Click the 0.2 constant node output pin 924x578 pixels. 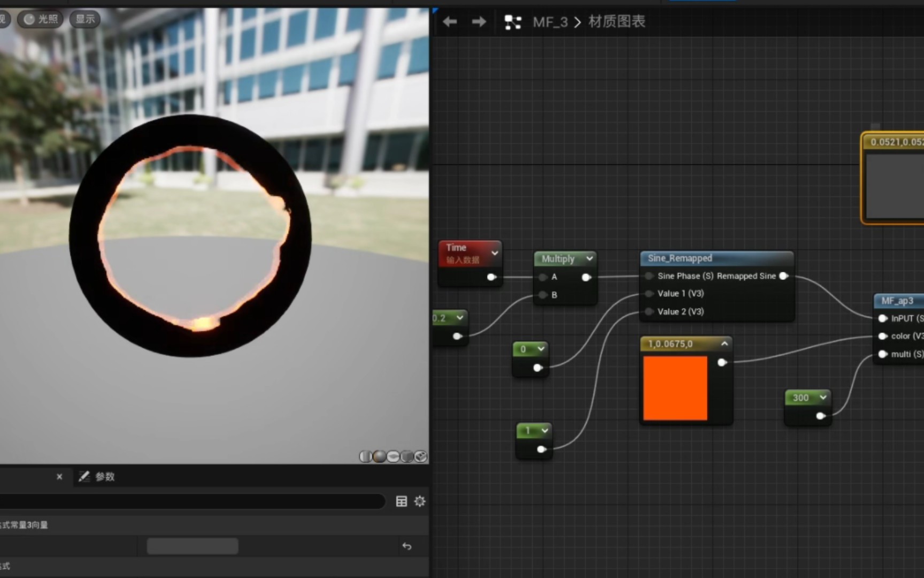point(457,336)
